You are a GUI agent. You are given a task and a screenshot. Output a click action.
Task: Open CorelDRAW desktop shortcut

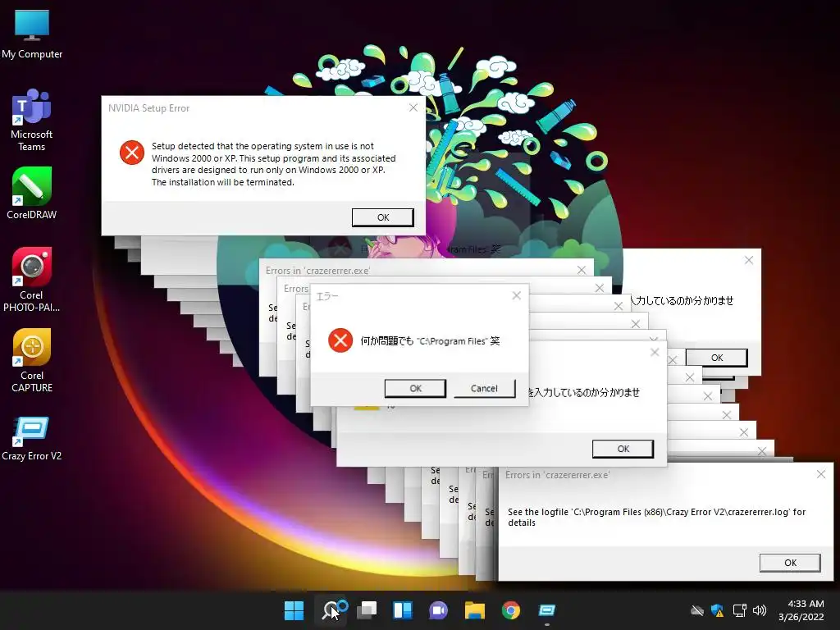point(32,194)
